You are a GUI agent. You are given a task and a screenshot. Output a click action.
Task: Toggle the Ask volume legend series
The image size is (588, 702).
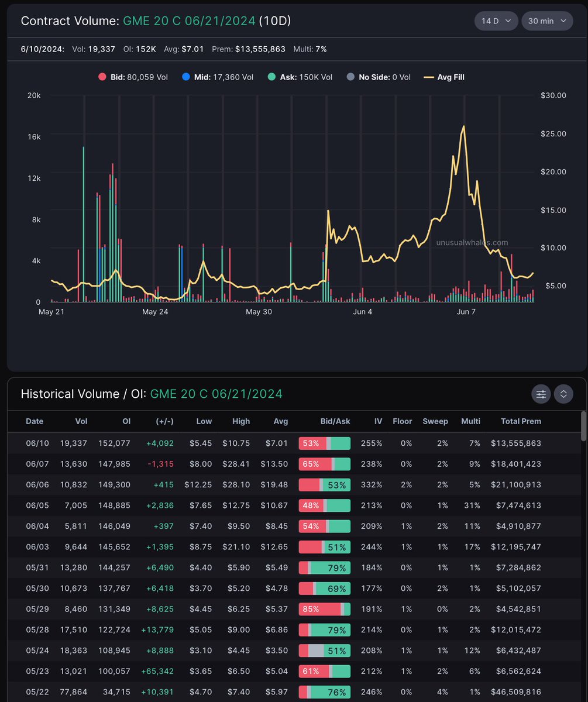(299, 77)
